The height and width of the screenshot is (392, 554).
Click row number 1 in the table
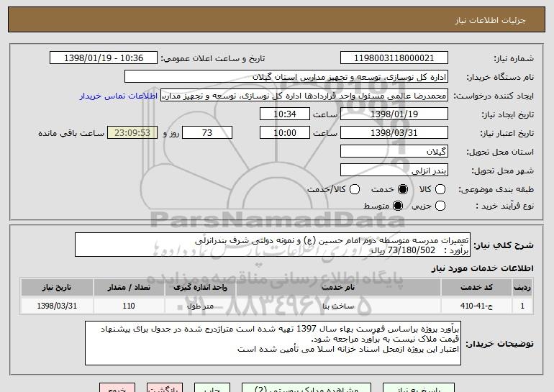click(x=522, y=306)
